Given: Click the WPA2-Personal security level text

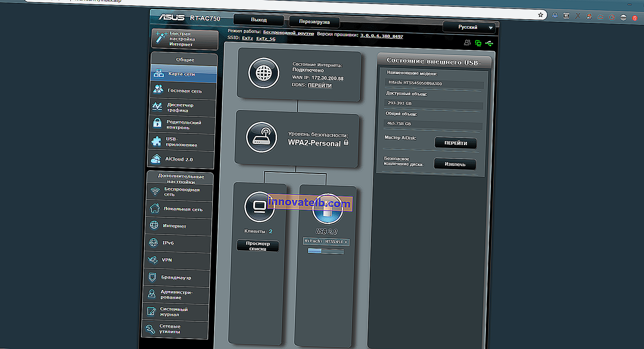Looking at the screenshot, I should pyautogui.click(x=315, y=143).
